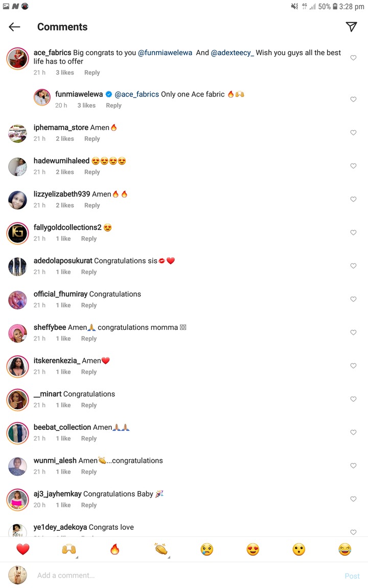The image size is (368, 588).
Task: Insert clapping hands emoji quick reaction
Action: (161, 549)
